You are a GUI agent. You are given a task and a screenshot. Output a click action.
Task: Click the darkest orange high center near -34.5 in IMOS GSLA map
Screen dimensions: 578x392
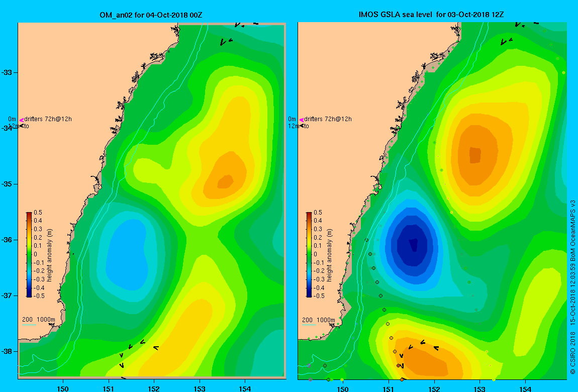pyautogui.click(x=475, y=155)
